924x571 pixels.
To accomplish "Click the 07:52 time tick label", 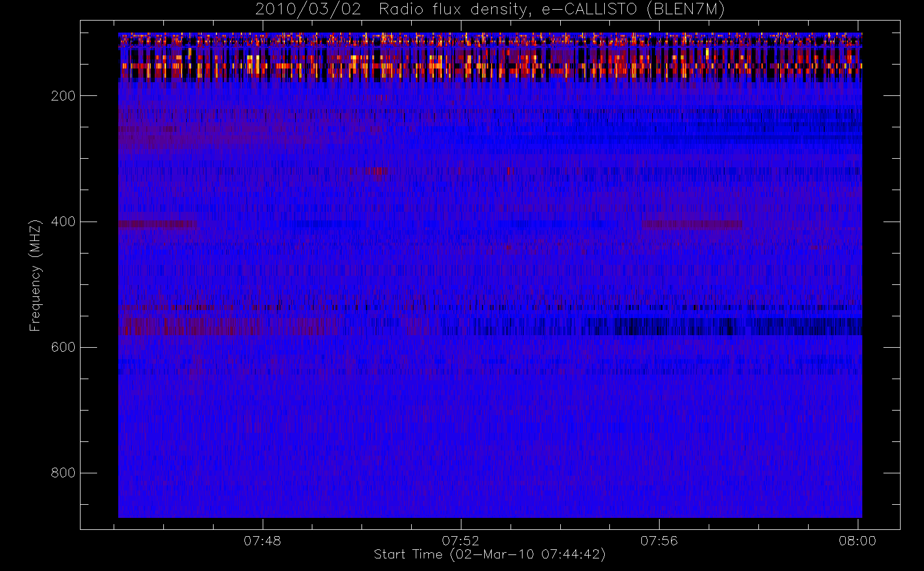I will coord(461,541).
